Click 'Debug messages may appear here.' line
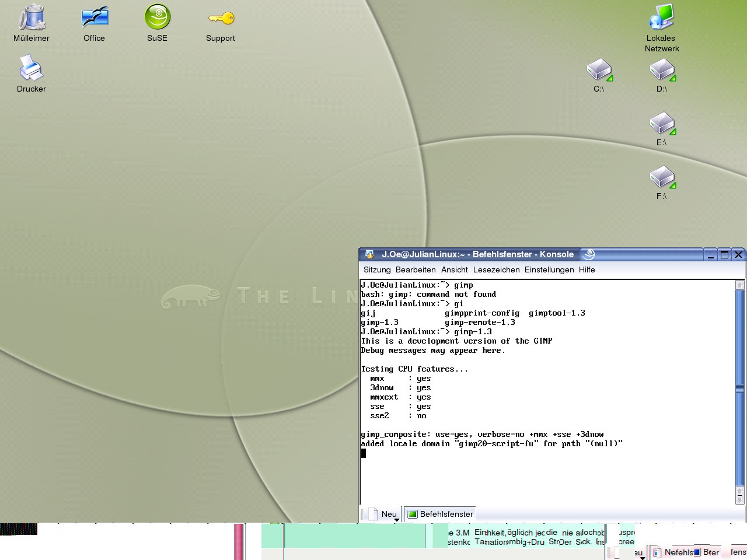The width and height of the screenshot is (747, 560). tap(433, 351)
